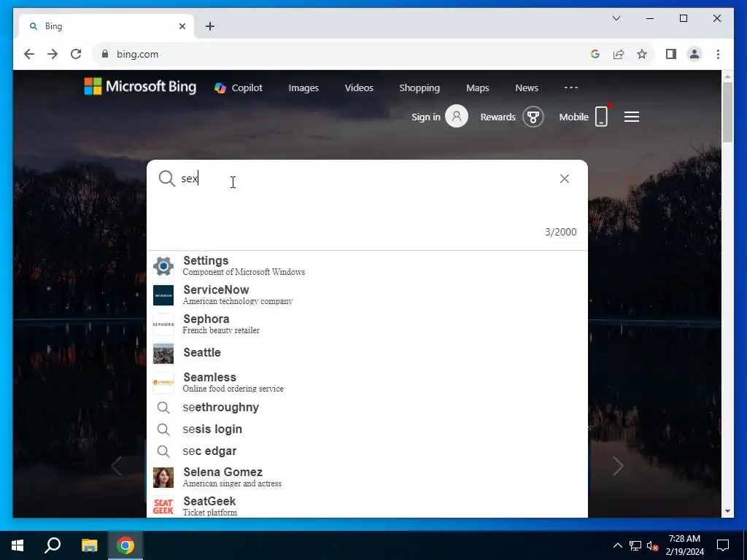Open File Explorer from taskbar
747x560 pixels.
click(89, 545)
